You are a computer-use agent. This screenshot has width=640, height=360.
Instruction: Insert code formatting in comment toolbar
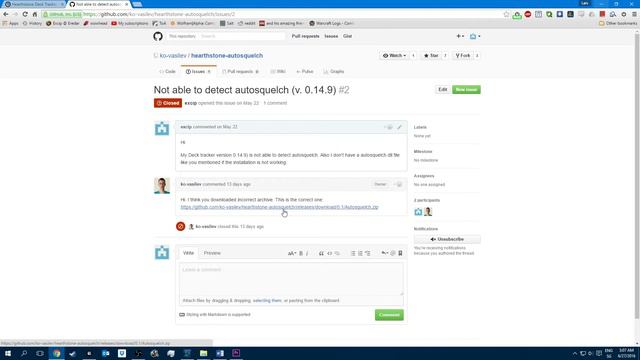pos(329,253)
